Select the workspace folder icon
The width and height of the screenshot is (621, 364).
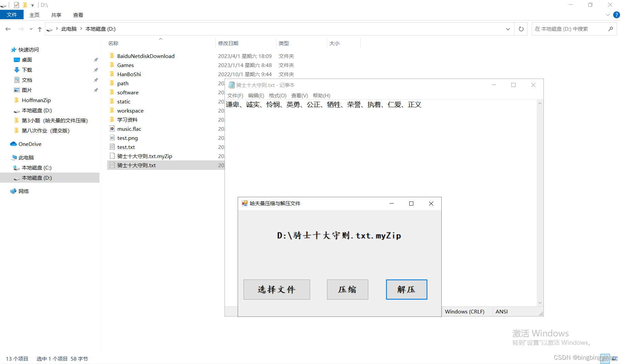112,110
